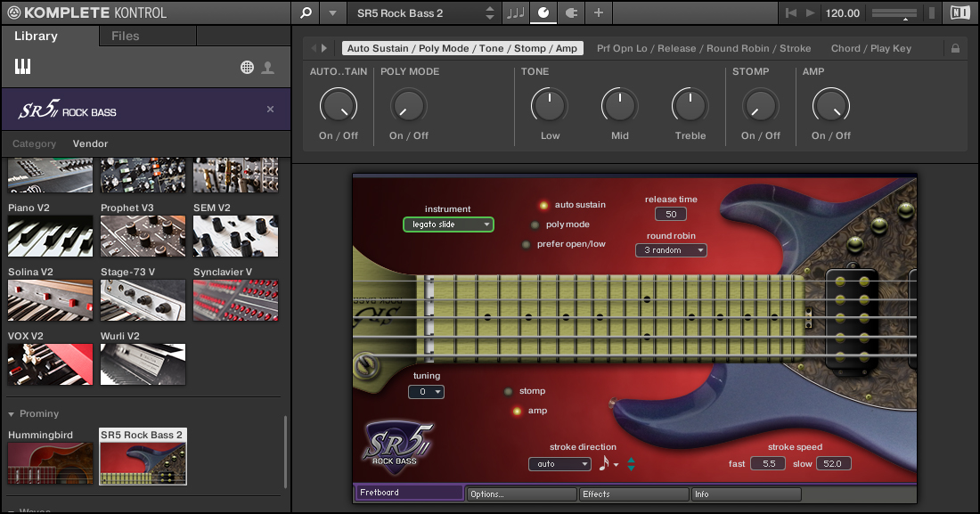Select the factory content globe icon
980x514 pixels.
tap(248, 67)
